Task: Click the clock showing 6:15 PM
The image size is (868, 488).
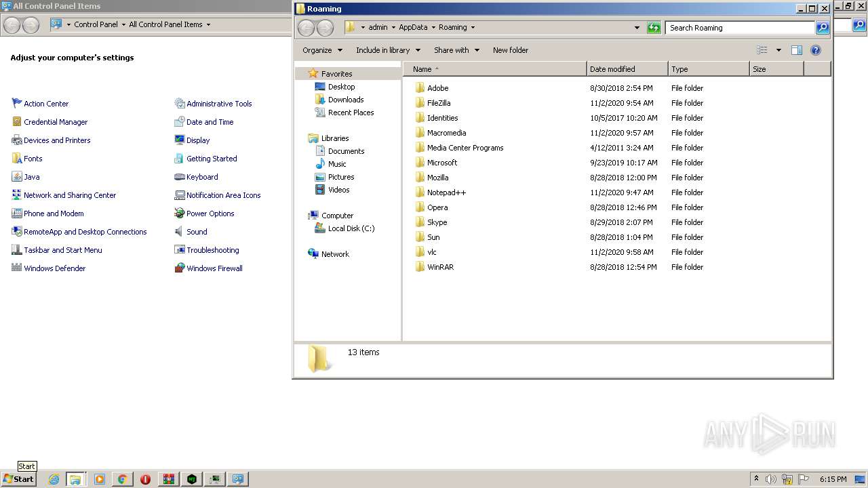Action: coord(833,479)
